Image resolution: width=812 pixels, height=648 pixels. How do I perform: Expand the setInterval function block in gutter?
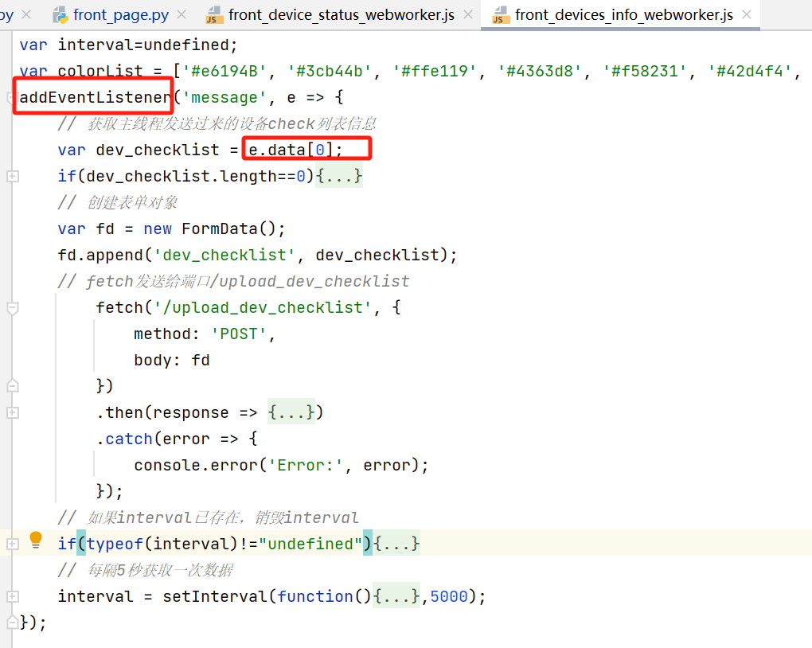(x=13, y=596)
